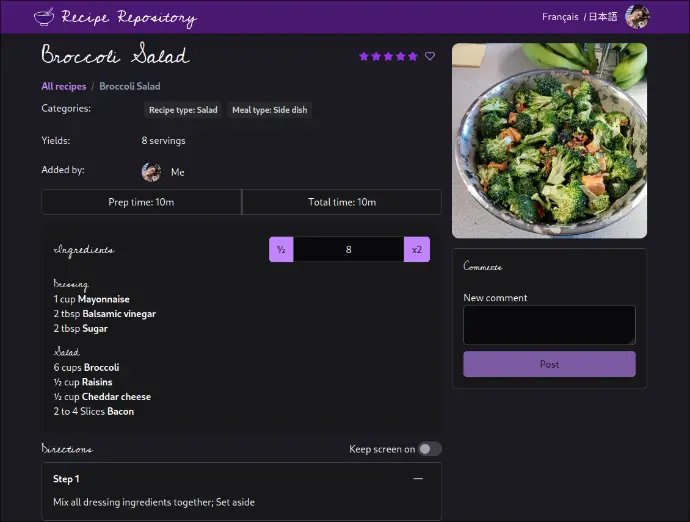This screenshot has height=522, width=690.
Task: Collapse Step 1 with the minus icon
Action: coord(418,479)
